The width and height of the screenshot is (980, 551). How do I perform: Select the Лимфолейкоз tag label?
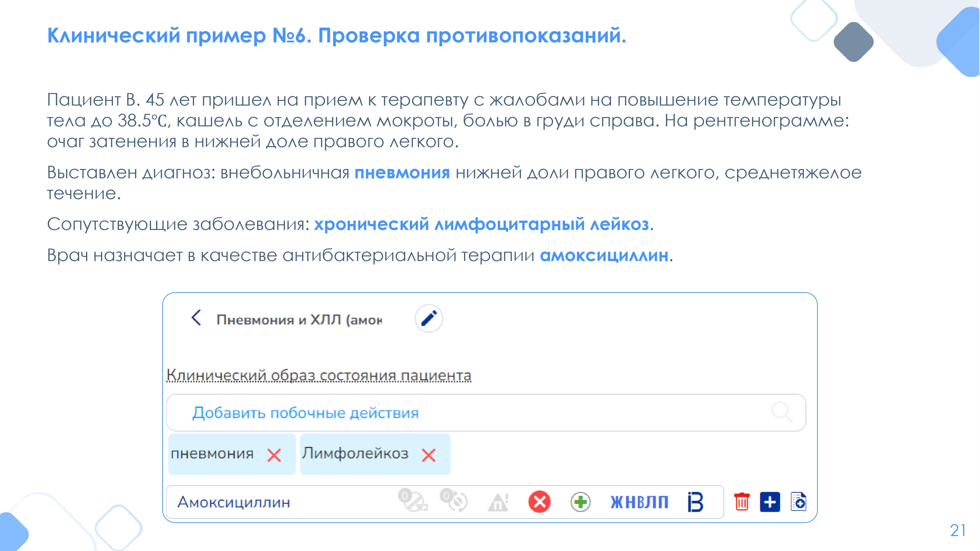click(x=355, y=454)
